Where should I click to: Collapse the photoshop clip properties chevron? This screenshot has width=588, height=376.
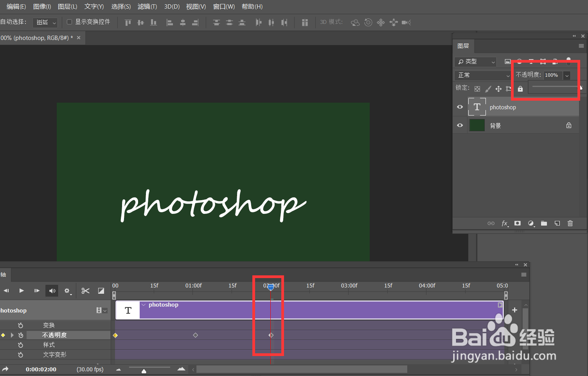144,305
